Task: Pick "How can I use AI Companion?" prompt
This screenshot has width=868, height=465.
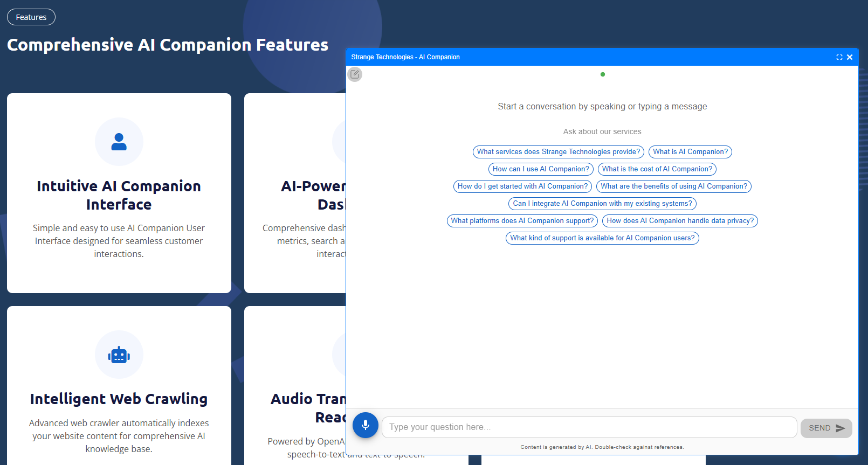Action: click(541, 169)
